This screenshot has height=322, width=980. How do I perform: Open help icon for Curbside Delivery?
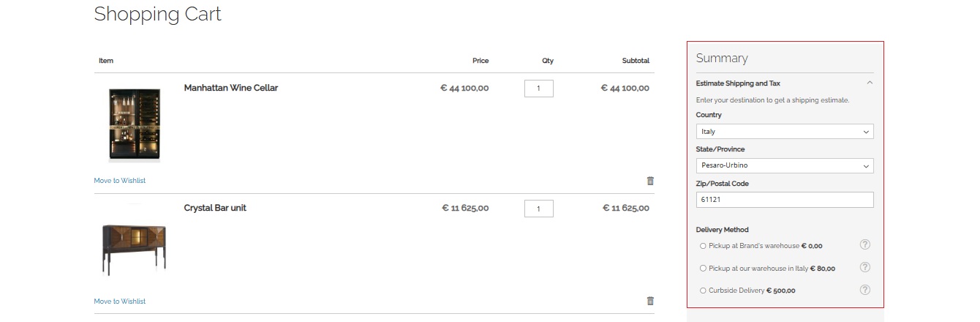coord(864,290)
